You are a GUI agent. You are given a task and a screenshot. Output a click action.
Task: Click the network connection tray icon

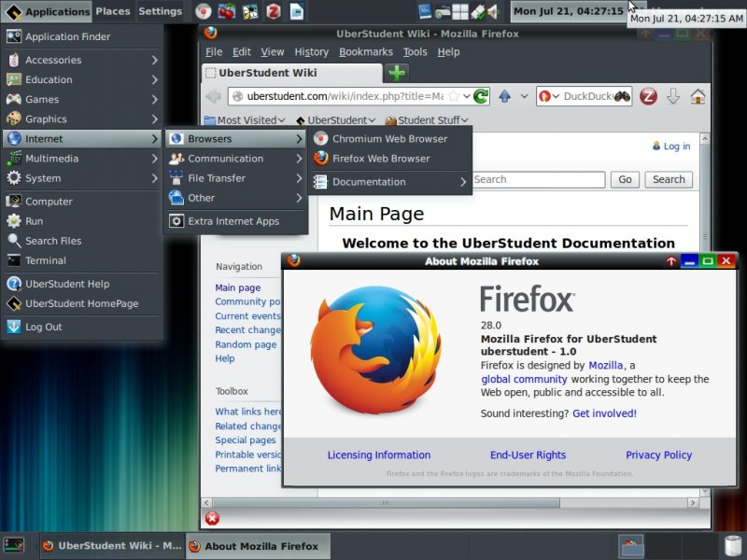(477, 11)
